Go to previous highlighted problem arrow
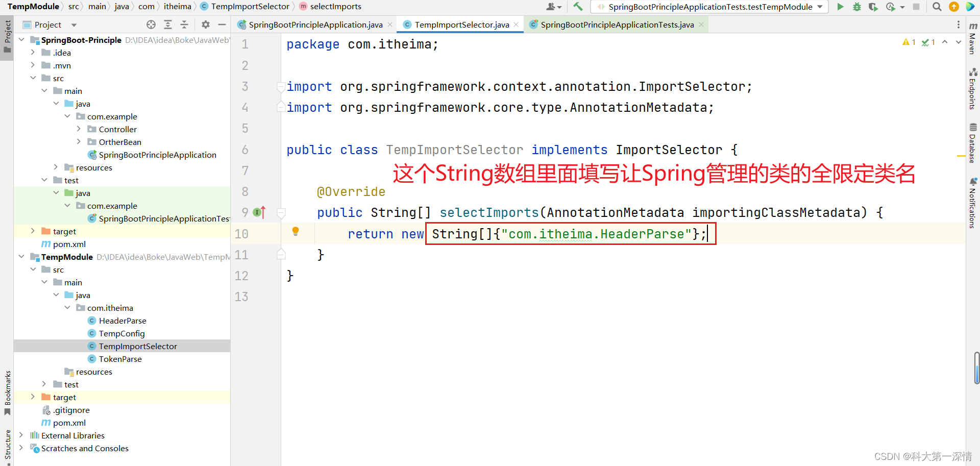This screenshot has height=466, width=980. pyautogui.click(x=945, y=42)
